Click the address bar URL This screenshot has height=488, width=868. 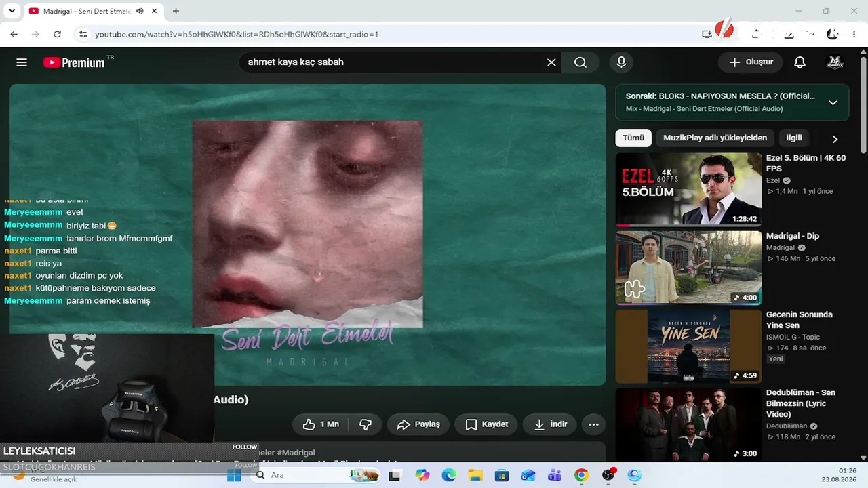(237, 34)
